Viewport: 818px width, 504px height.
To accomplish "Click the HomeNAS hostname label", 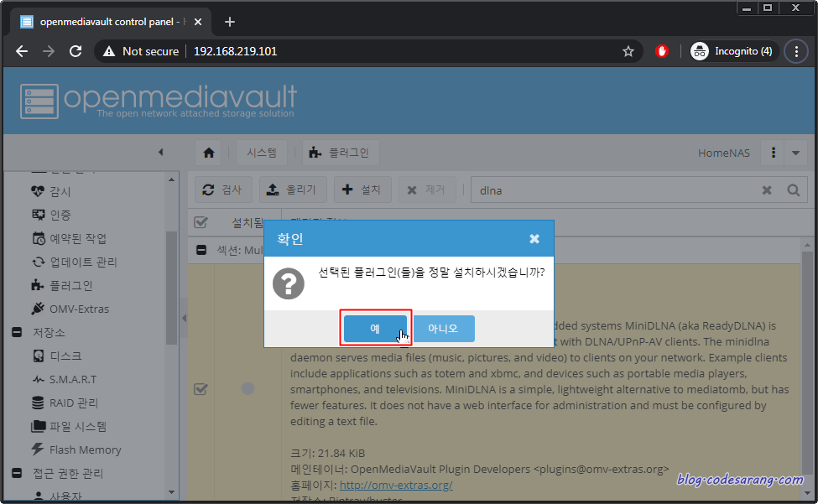I will [723, 153].
